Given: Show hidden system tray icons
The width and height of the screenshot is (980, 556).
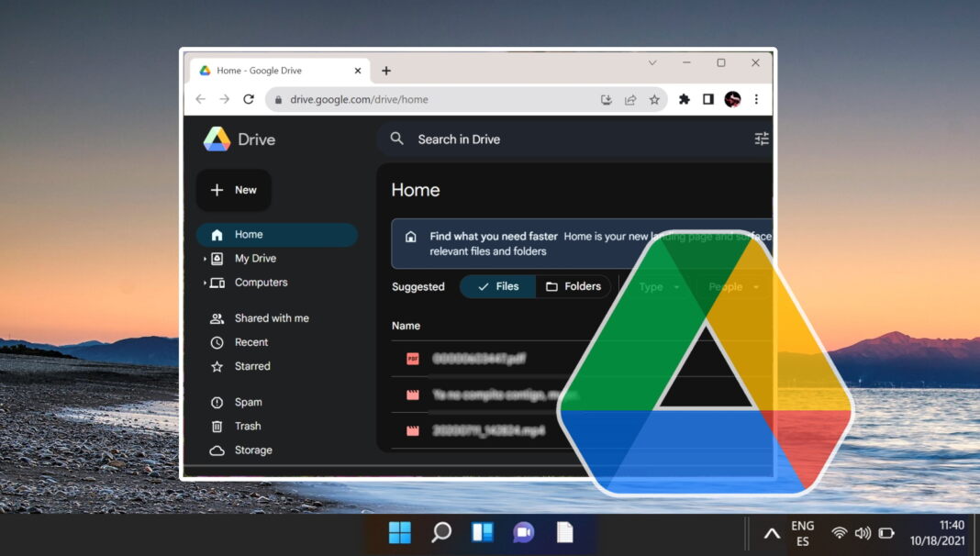Looking at the screenshot, I should click(x=772, y=533).
